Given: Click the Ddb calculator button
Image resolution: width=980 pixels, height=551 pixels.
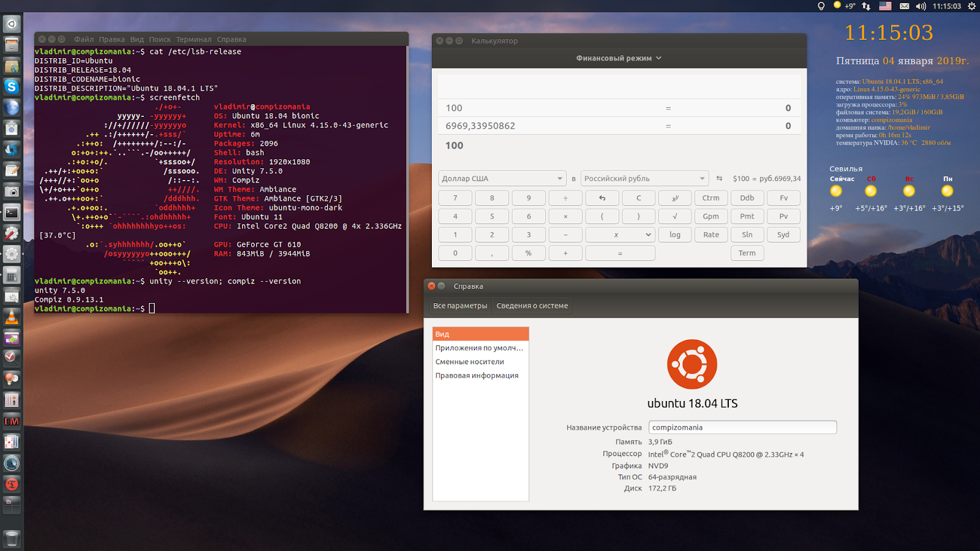Looking at the screenshot, I should (x=747, y=198).
